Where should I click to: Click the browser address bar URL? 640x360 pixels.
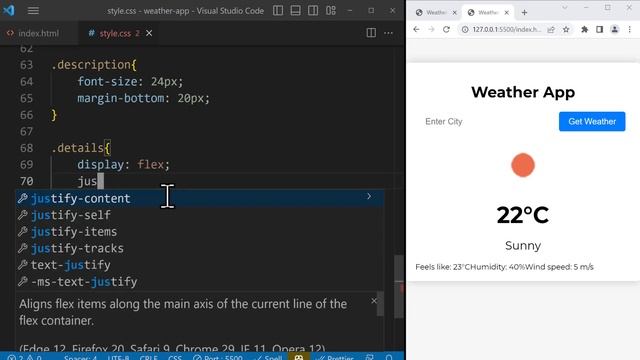[507, 29]
